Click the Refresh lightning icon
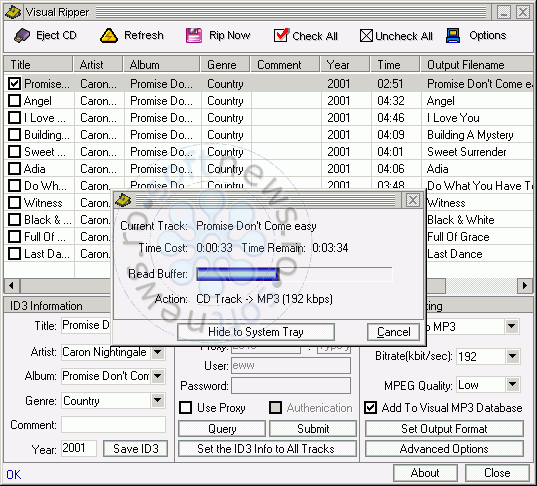Viewport: 537px width, 486px height. pyautogui.click(x=109, y=35)
